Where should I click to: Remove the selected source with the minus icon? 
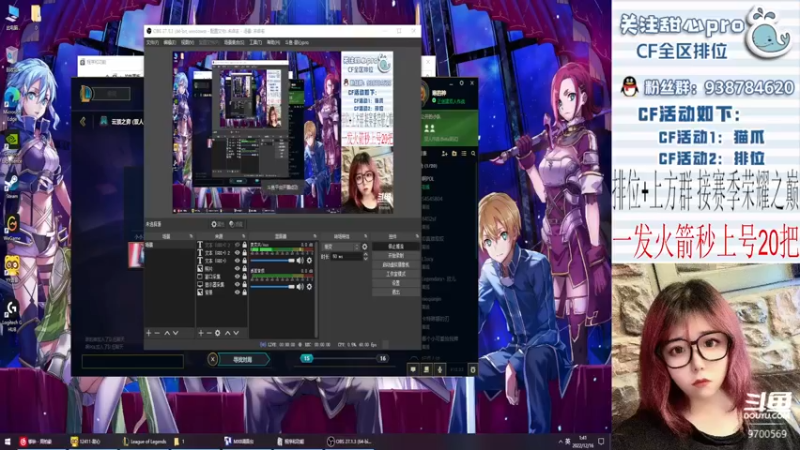point(209,333)
